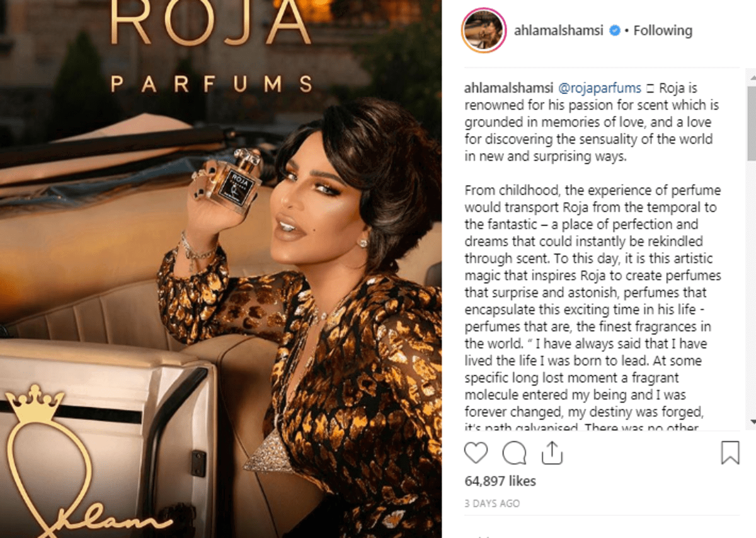The image size is (756, 538).
Task: Click the caption scrollbar thumb
Action: (751, 123)
